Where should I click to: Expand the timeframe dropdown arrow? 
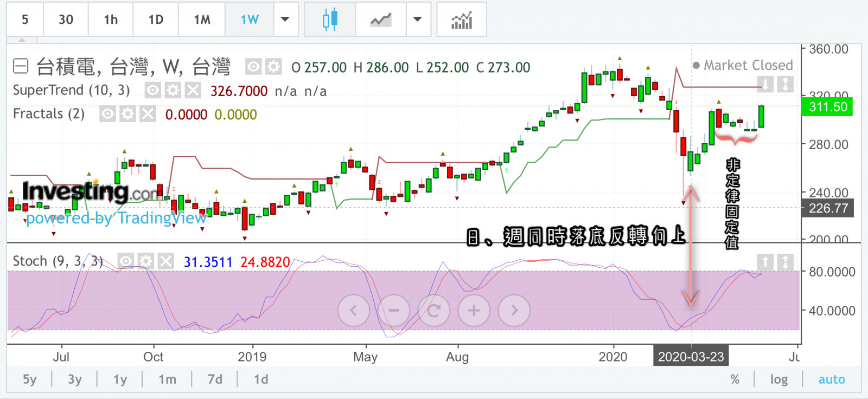[x=285, y=20]
